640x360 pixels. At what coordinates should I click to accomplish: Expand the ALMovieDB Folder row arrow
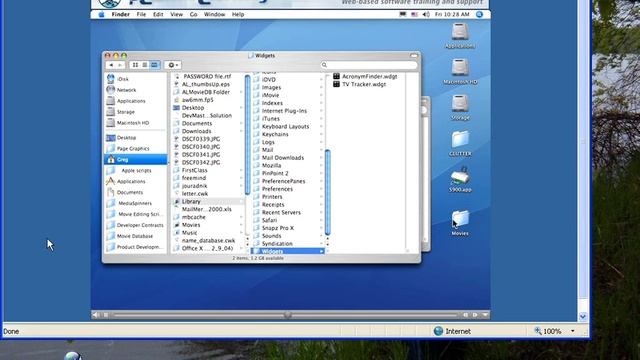(241, 92)
